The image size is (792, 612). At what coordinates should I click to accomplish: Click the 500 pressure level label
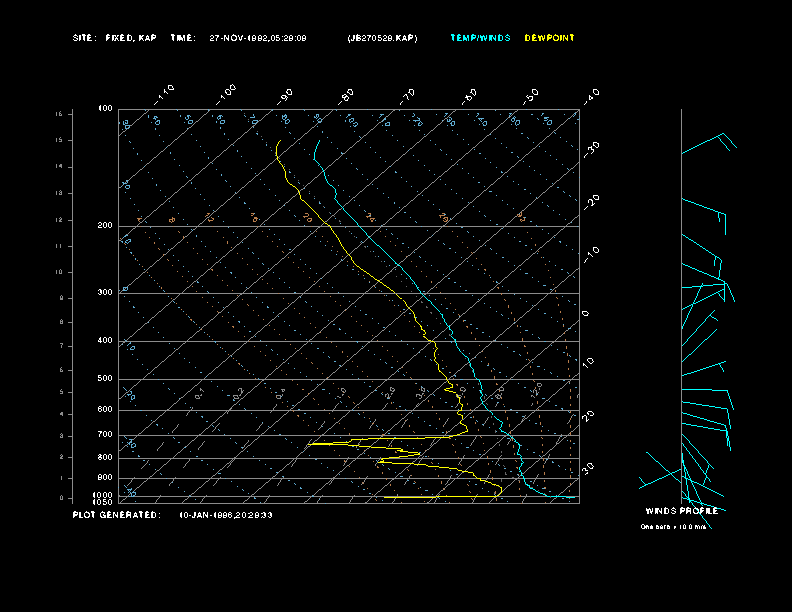click(x=105, y=379)
